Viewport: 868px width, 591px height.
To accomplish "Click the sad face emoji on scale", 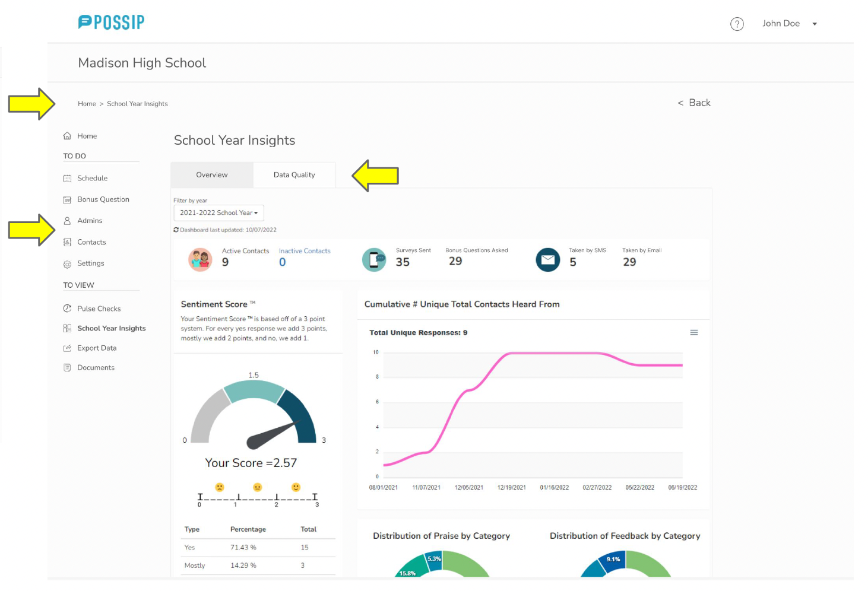I will [x=220, y=488].
